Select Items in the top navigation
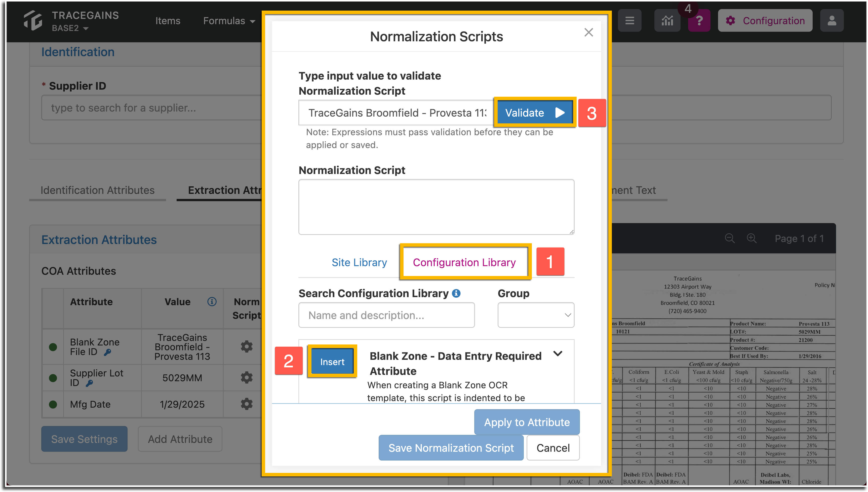Screen dimensions: 868x492 coord(168,21)
